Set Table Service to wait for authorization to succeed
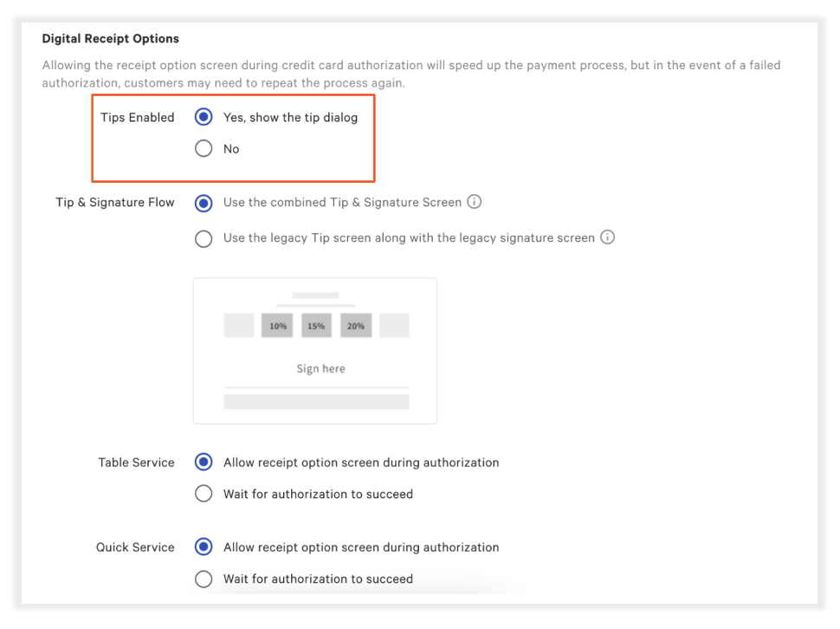Viewport: 840px width, 629px height. (x=203, y=493)
